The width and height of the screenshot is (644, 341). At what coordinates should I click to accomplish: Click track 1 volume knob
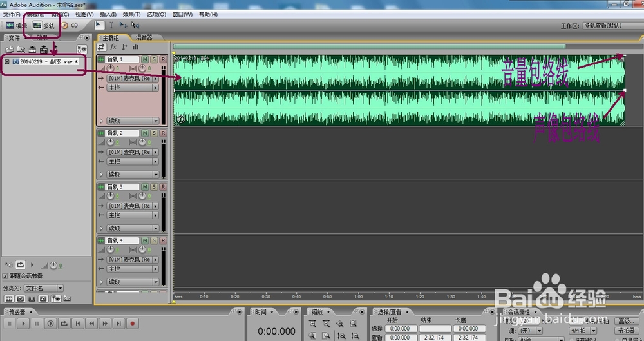(x=110, y=68)
